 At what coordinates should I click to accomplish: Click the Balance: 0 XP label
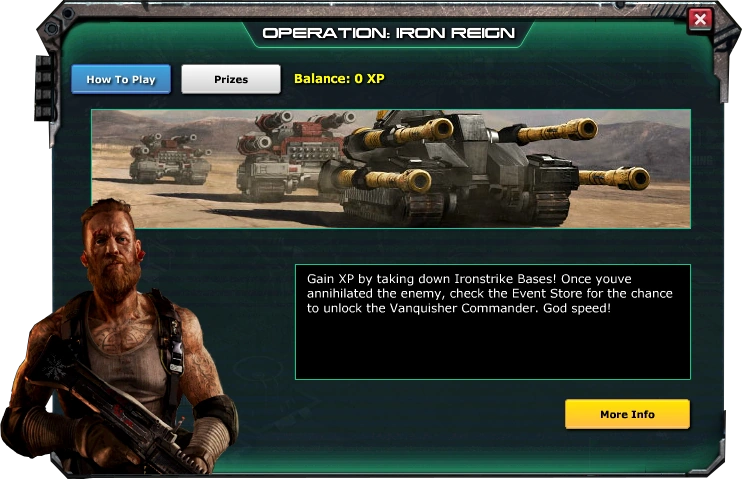[339, 79]
